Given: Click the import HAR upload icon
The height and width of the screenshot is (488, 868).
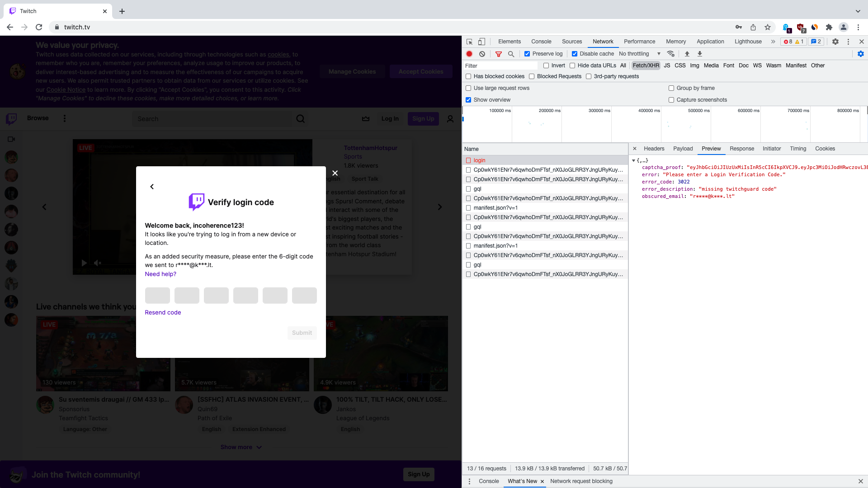Looking at the screenshot, I should coord(687,54).
